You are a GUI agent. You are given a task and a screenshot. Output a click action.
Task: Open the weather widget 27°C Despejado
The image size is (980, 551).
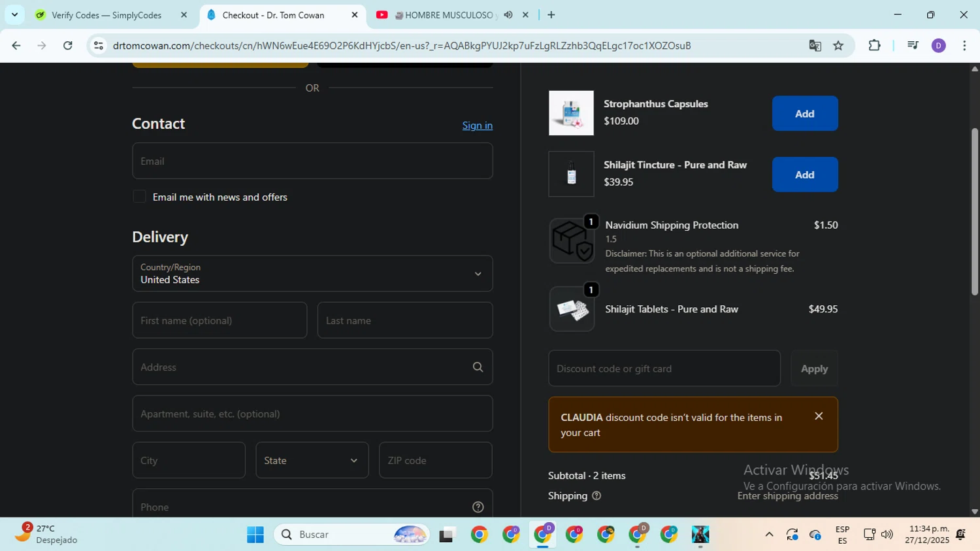(47, 534)
